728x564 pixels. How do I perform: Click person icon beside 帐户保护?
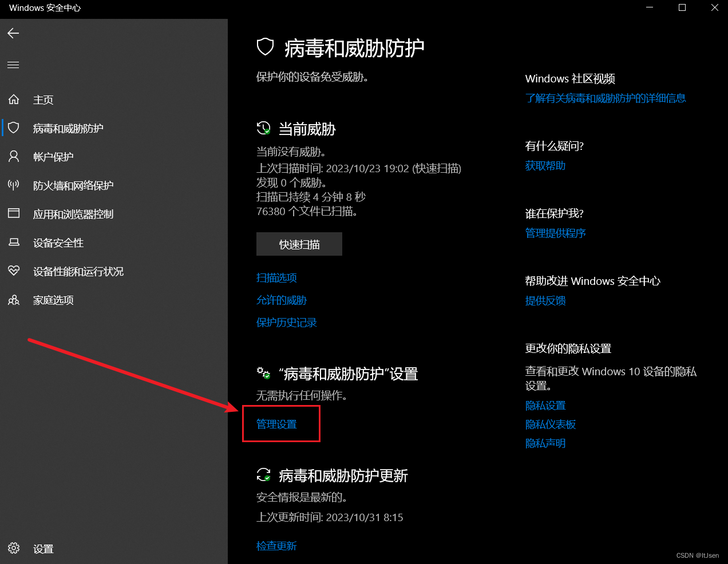coord(14,156)
